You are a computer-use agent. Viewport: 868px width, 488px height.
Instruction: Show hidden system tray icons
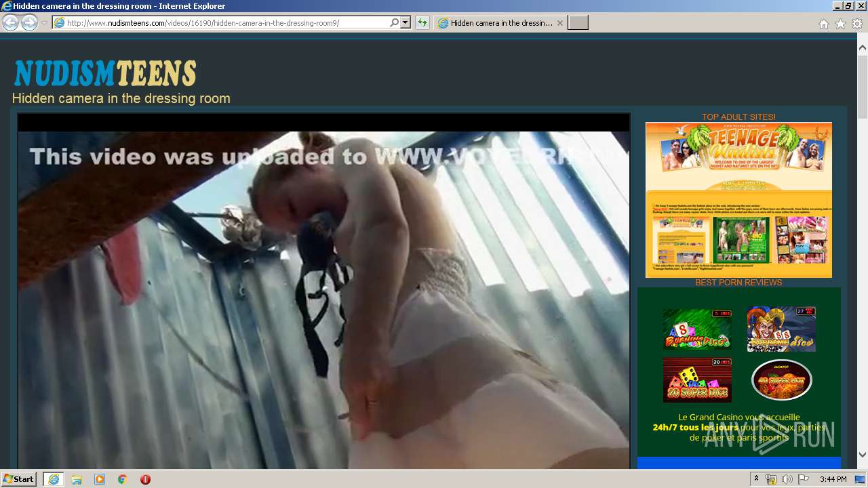click(x=757, y=479)
